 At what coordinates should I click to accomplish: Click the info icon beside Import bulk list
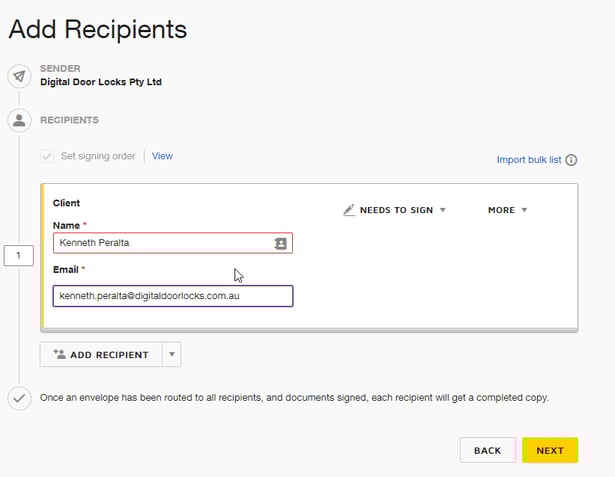coord(572,160)
